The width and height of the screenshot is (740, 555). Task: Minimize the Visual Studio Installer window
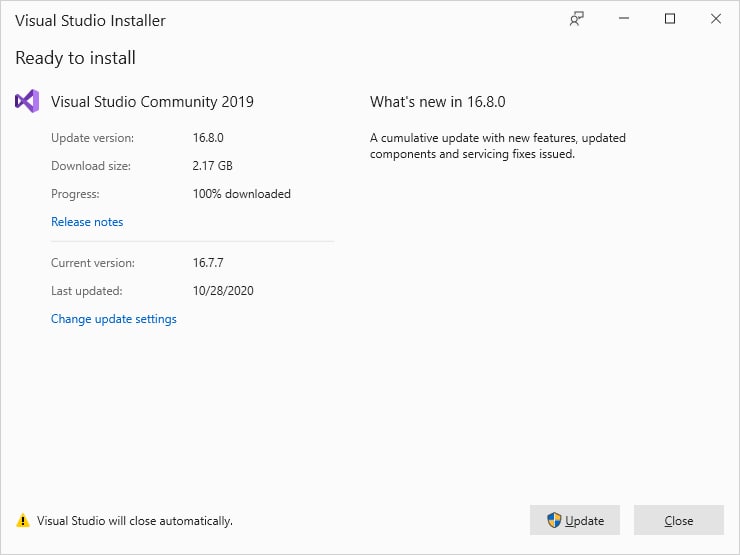(624, 19)
